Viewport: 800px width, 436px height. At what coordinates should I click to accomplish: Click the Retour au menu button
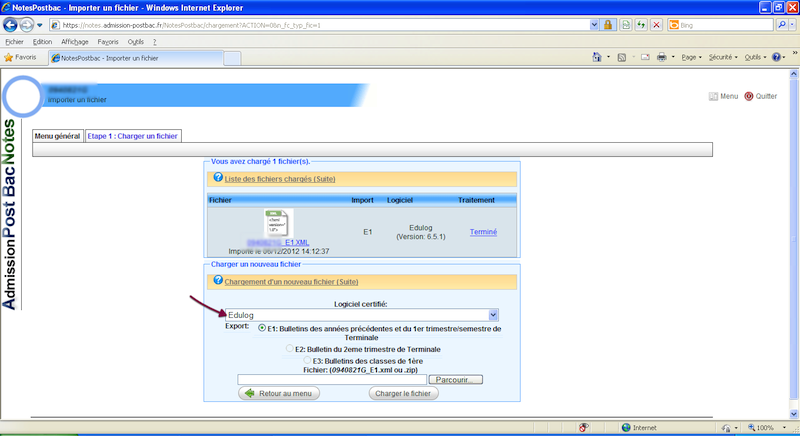tap(280, 394)
